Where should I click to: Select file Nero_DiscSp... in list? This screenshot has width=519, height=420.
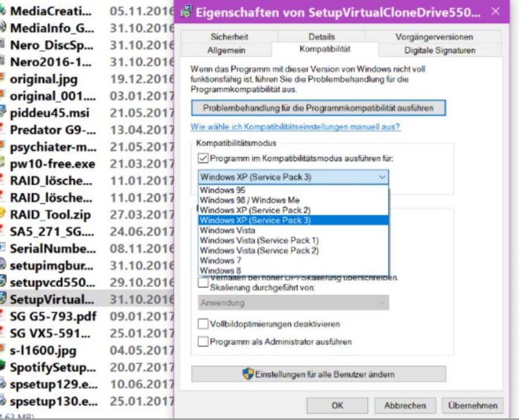51,45
